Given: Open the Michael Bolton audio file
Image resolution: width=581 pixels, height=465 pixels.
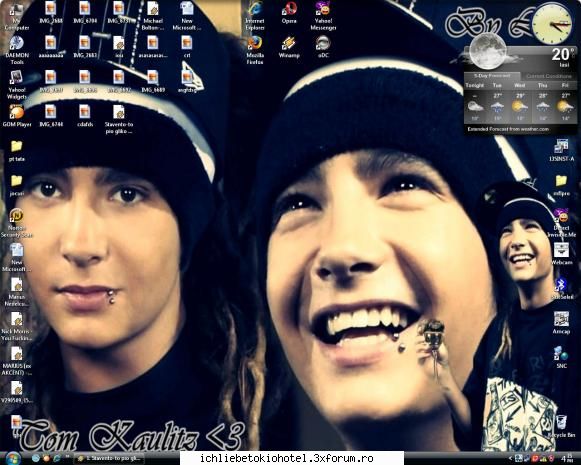Looking at the screenshot, I should 153,16.
